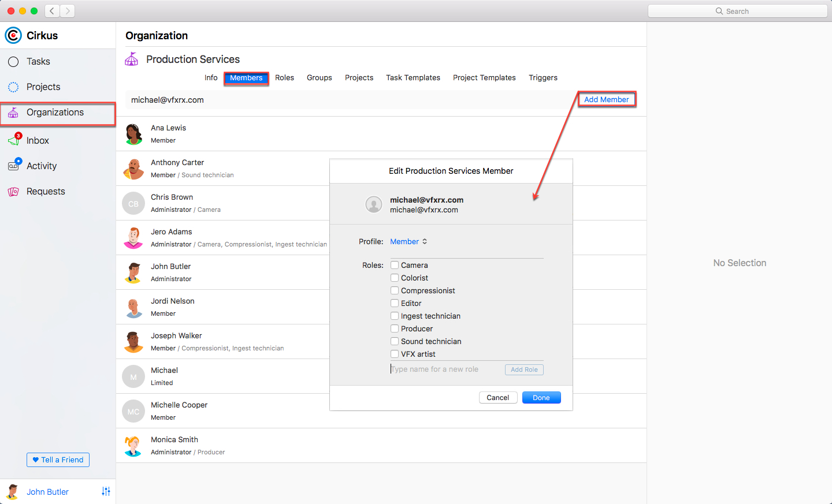Image resolution: width=832 pixels, height=504 pixels.
Task: Select the Monica Smith member row
Action: point(381,446)
